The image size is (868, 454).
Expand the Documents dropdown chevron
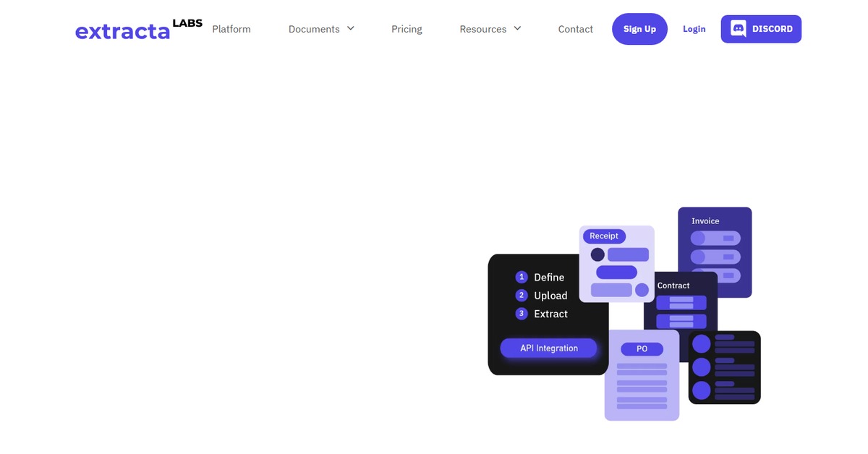pyautogui.click(x=351, y=29)
